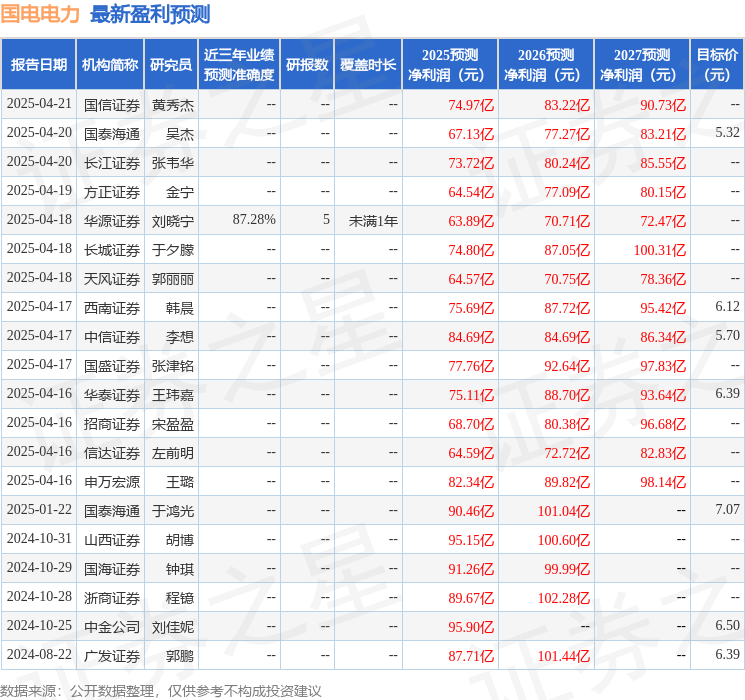Click the 近三年业绩预测准确度 header
The image size is (745, 700).
239,65
